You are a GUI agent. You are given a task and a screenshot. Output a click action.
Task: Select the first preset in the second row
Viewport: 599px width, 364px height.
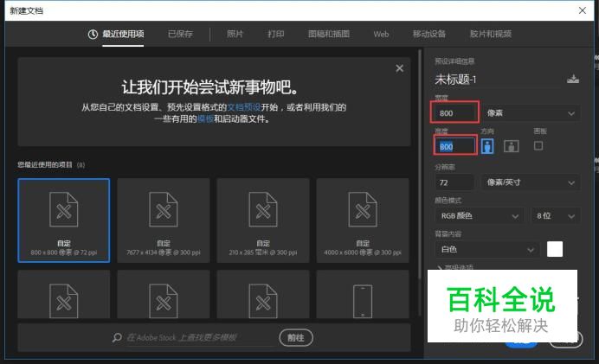pyautogui.click(x=64, y=295)
